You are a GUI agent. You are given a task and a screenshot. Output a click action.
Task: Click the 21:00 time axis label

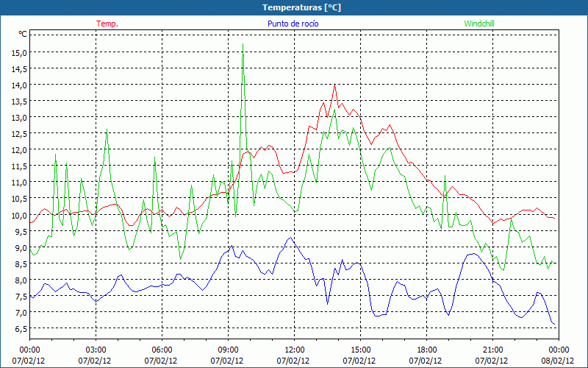coord(492,350)
